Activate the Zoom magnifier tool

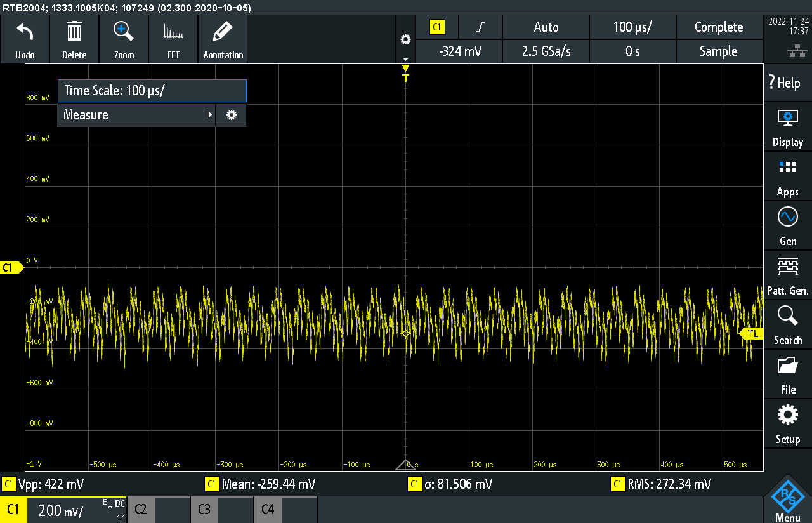tap(124, 32)
